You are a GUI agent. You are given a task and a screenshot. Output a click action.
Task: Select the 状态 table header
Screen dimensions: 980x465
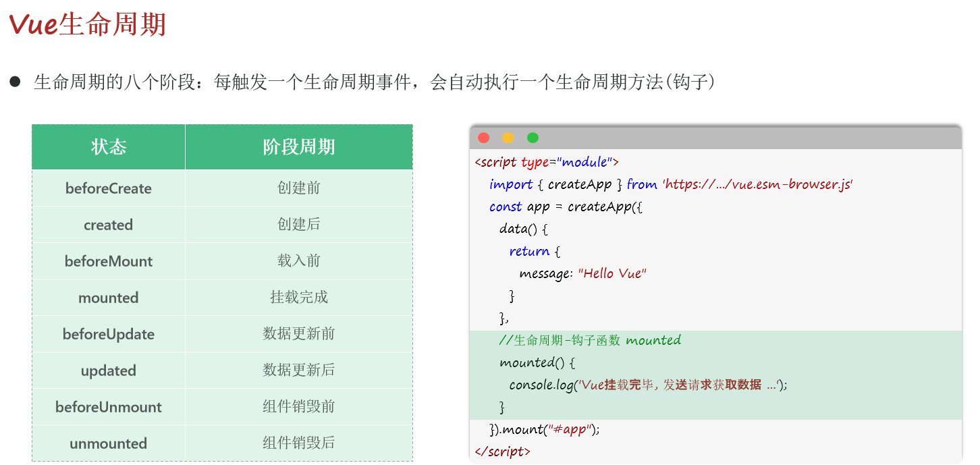[x=109, y=147]
